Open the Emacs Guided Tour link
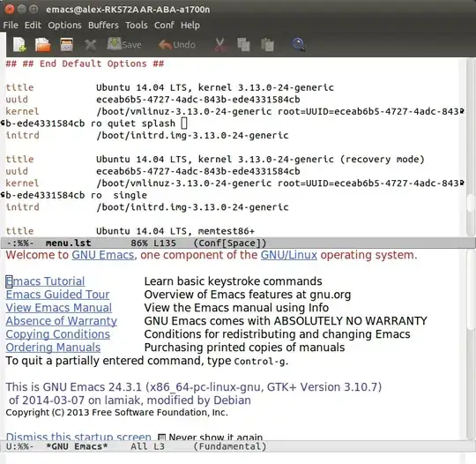Image resolution: width=476 pixels, height=464 pixels. 57,295
